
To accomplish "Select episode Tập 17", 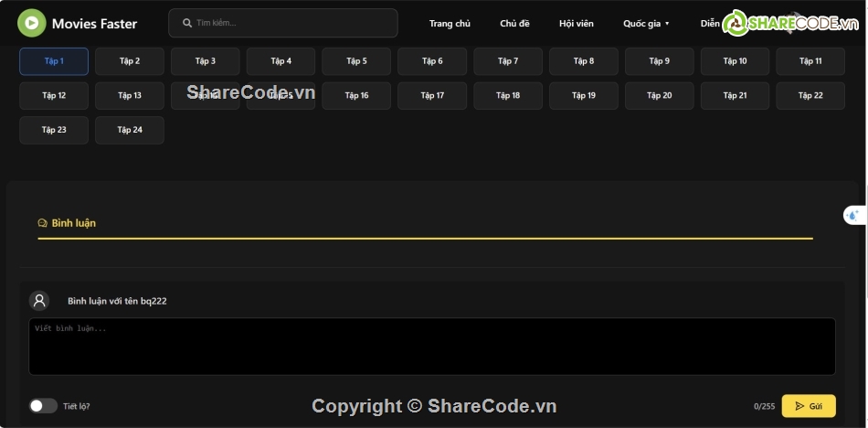I will [433, 96].
